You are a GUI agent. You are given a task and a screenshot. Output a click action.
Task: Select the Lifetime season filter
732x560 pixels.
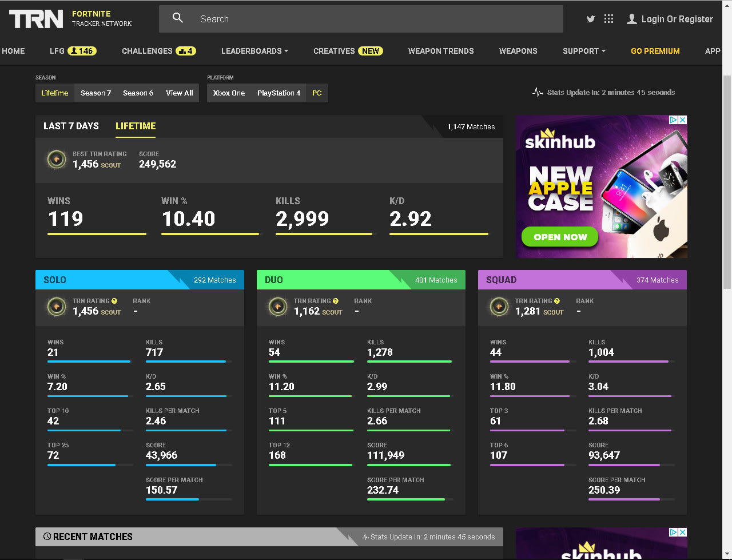tap(55, 93)
